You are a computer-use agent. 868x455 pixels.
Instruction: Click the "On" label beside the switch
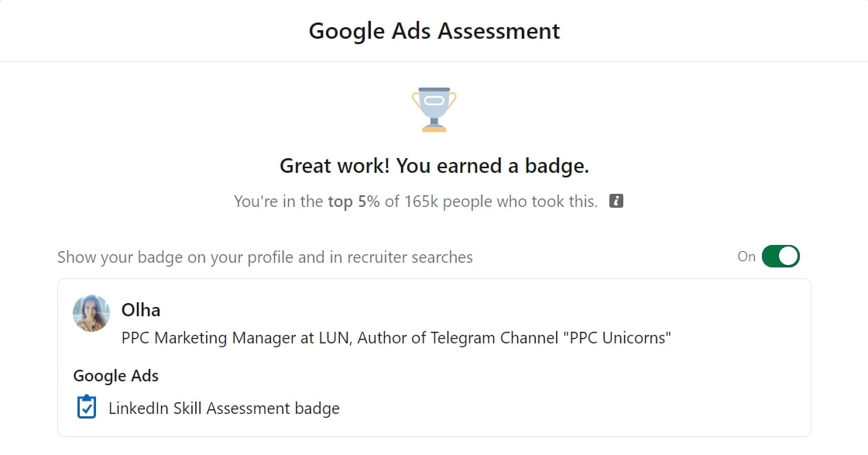click(746, 257)
